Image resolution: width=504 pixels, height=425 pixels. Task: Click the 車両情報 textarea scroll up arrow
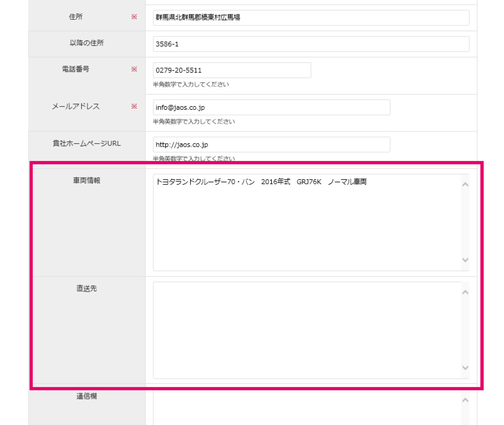465,185
